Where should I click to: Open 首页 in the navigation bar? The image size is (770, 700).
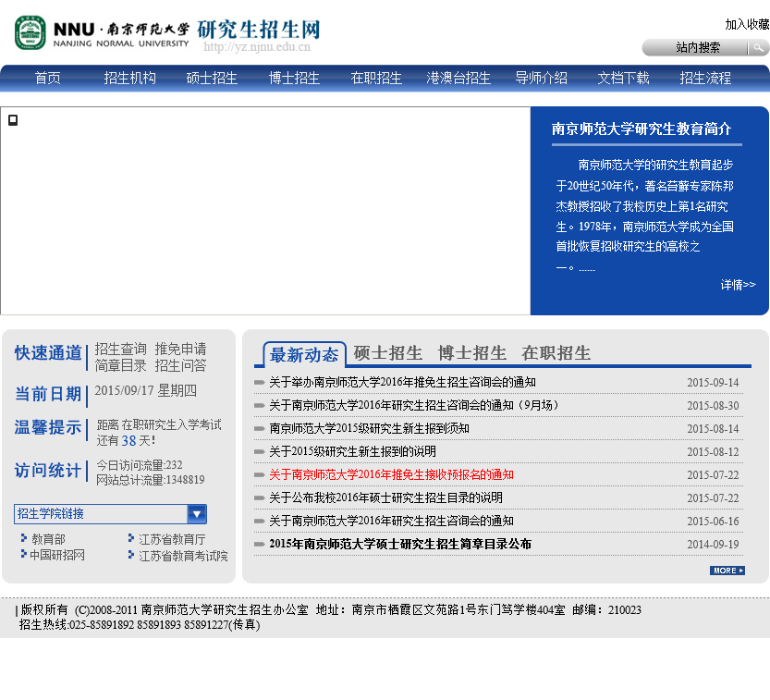click(48, 78)
